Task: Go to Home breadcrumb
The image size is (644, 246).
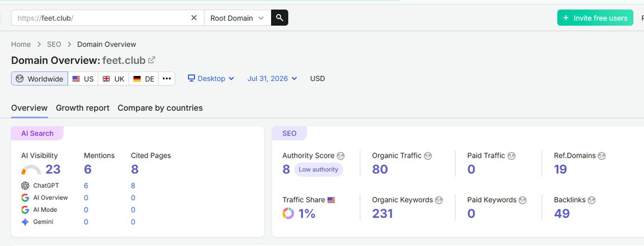Action: [x=21, y=44]
